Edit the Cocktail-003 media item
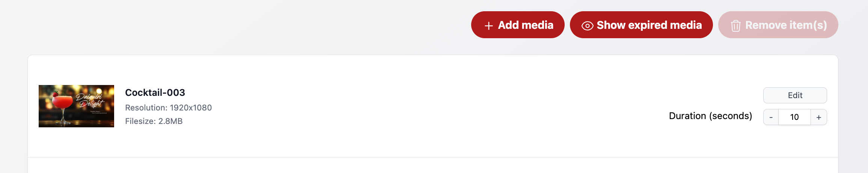The width and height of the screenshot is (868, 173). (795, 95)
